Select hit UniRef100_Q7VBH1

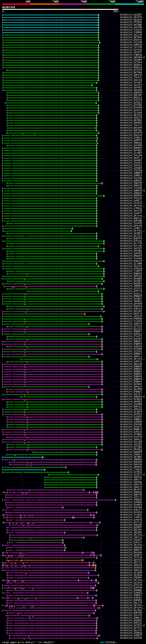(131, 435)
